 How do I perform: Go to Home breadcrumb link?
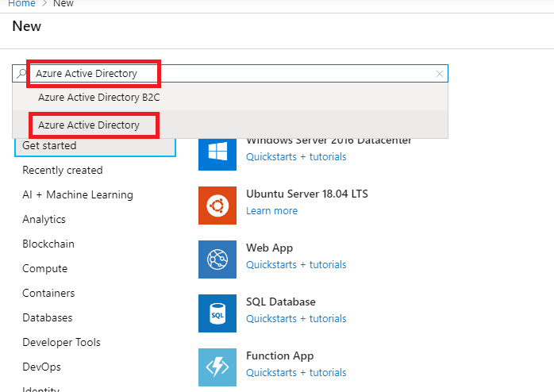[21, 4]
